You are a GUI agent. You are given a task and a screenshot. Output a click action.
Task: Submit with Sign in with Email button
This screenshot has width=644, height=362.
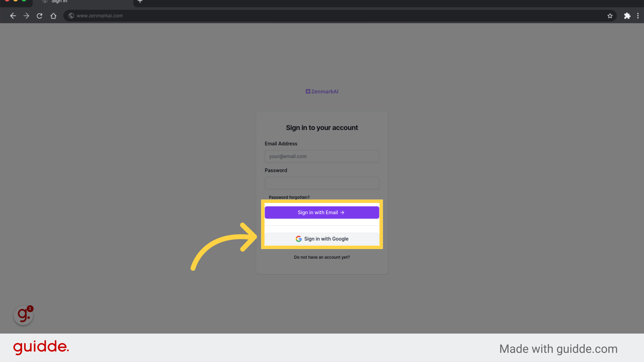click(322, 213)
